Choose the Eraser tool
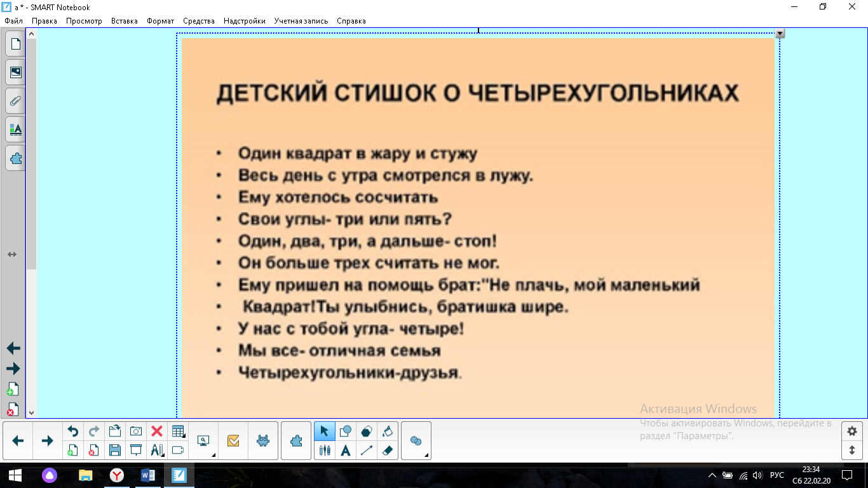 click(387, 451)
